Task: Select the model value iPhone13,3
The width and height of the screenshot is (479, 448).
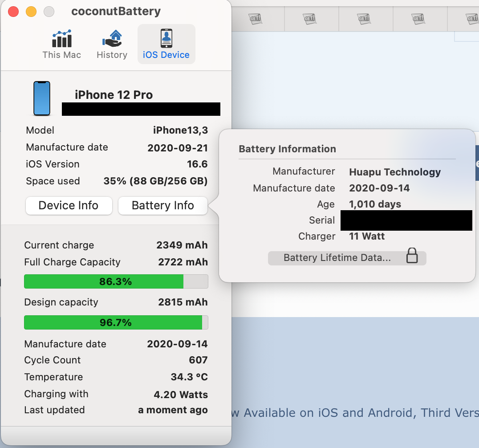Action: coord(180,130)
